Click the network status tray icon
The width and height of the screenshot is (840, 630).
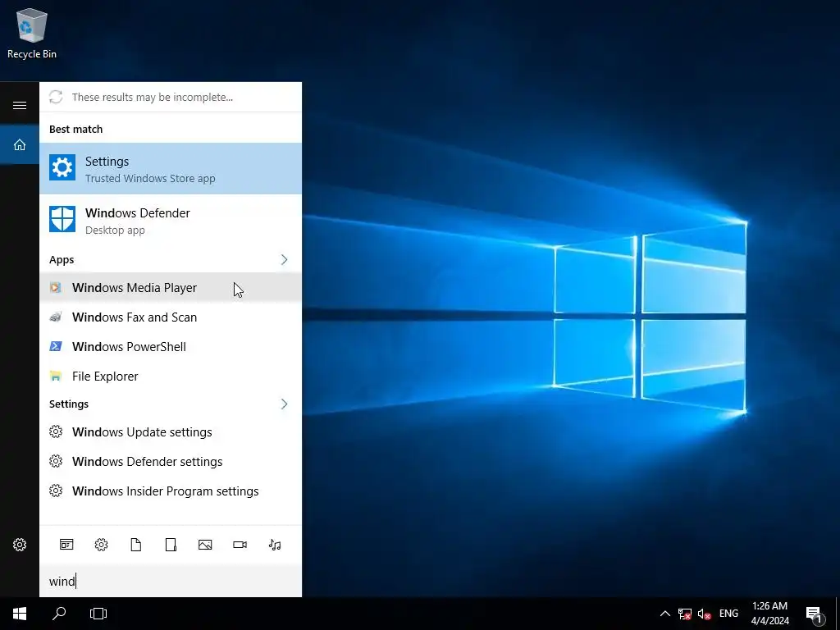685,614
